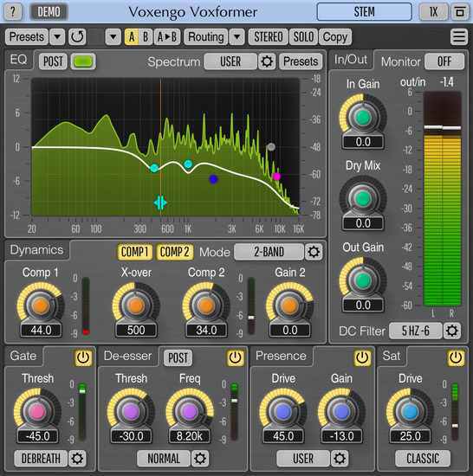The height and width of the screenshot is (476, 473).
Task: Select the magenta EQ band point
Action: click(x=276, y=177)
